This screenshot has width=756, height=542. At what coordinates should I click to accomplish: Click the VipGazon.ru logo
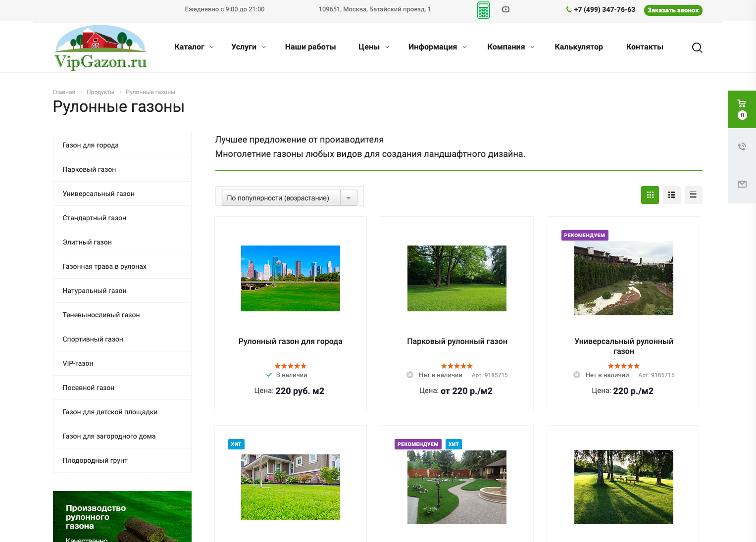click(101, 48)
